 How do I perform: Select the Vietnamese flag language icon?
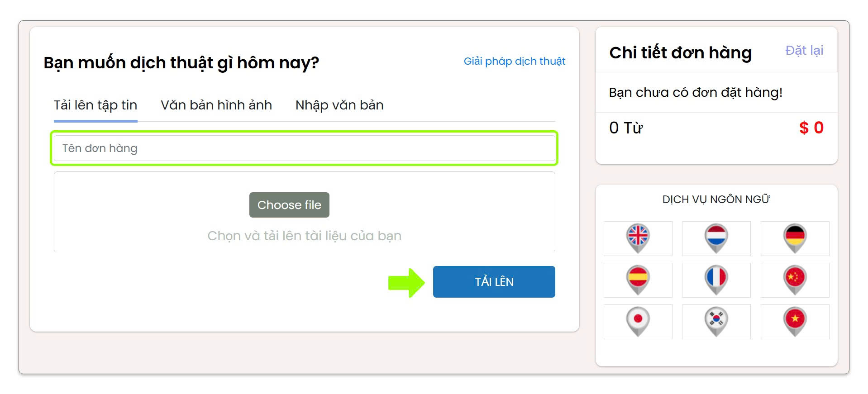pos(795,321)
